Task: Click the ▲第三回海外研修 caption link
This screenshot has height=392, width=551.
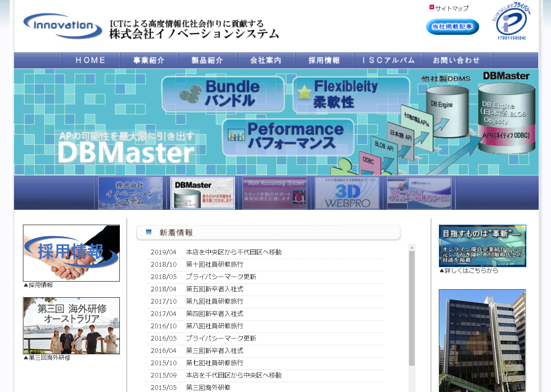Action: click(47, 358)
